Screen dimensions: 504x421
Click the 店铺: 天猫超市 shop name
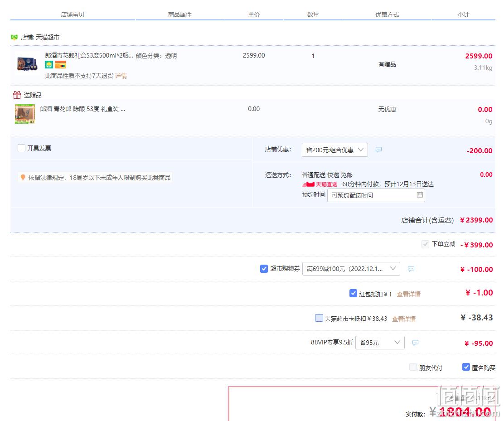pyautogui.click(x=40, y=37)
